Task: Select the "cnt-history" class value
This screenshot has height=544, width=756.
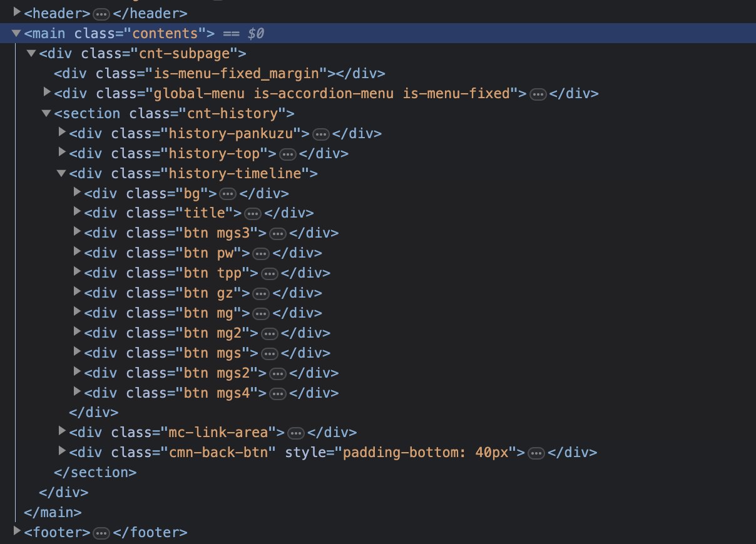Action: 233,113
